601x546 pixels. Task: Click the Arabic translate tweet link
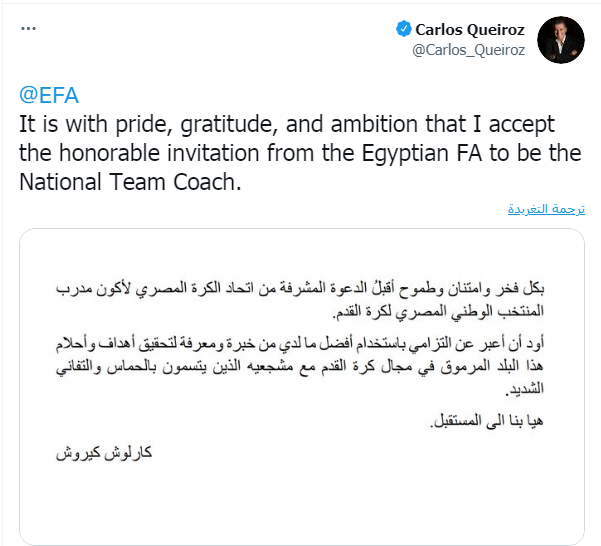545,210
